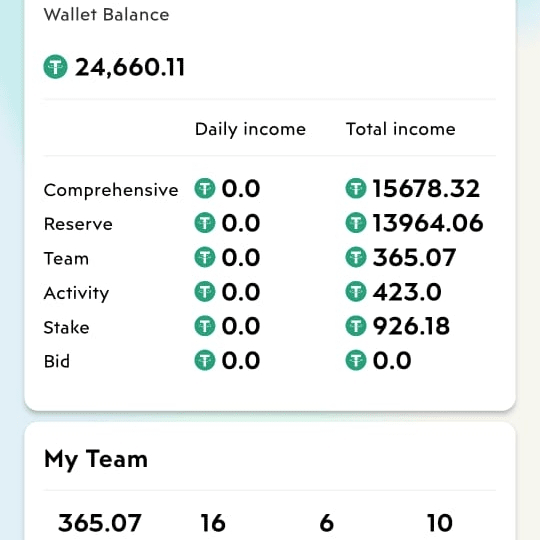Click the Tether icon next to 13964.06
This screenshot has width=540, height=540.
(x=356, y=222)
